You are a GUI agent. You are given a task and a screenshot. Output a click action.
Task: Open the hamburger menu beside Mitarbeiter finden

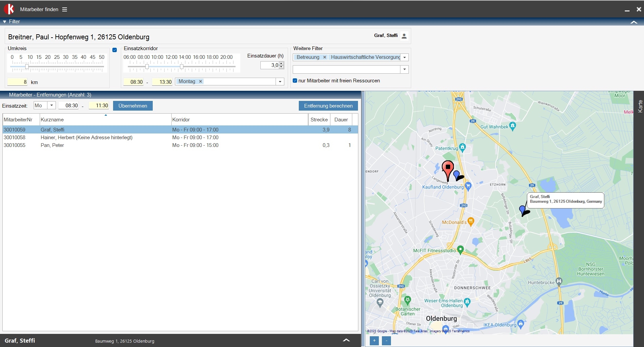coord(65,9)
